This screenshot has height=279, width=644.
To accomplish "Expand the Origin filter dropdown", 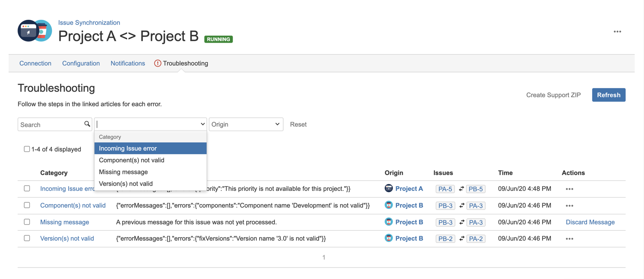I will tap(246, 125).
